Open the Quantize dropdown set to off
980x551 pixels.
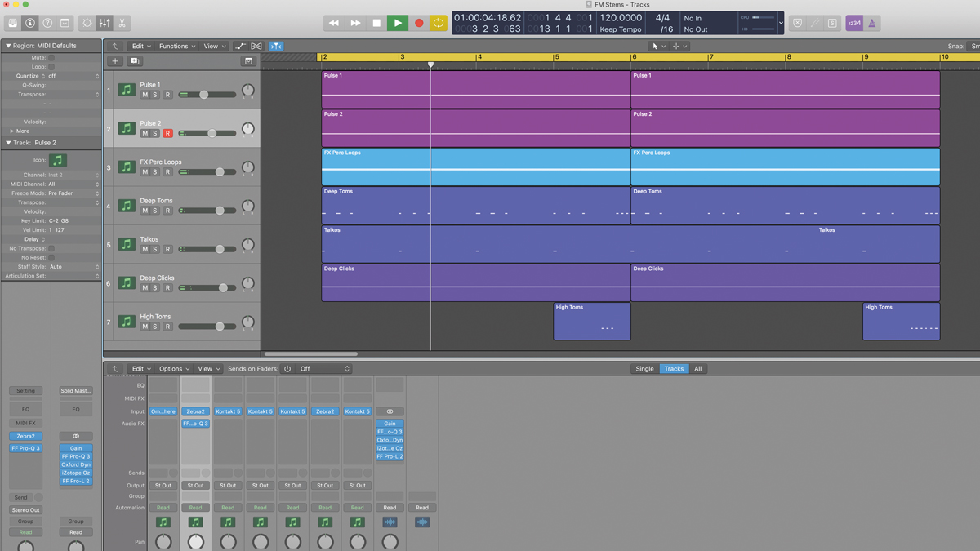73,76
